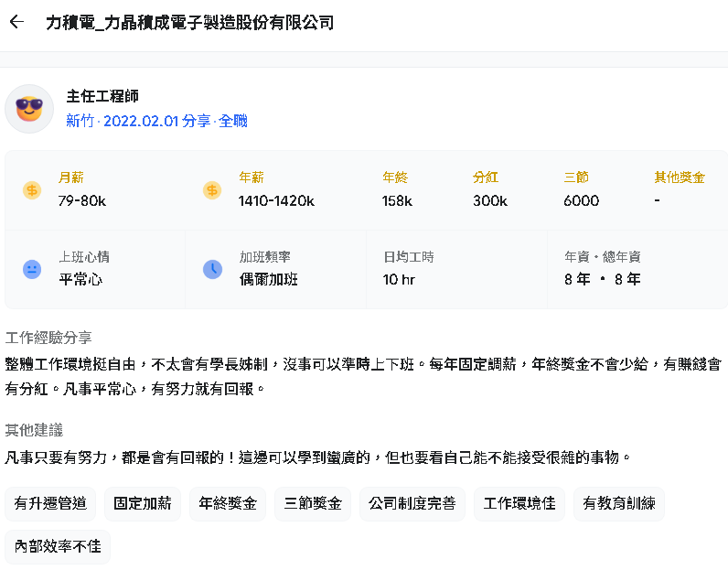Click the neutral face mood icon
This screenshot has height=570, width=728.
tap(32, 269)
